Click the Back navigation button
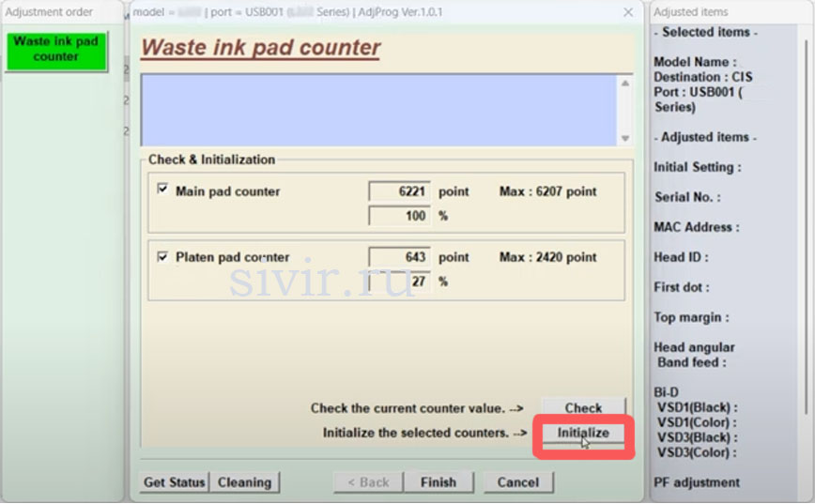 (x=368, y=482)
